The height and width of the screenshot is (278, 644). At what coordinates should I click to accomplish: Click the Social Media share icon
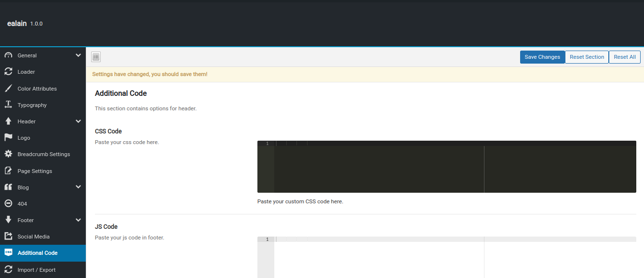(x=8, y=237)
